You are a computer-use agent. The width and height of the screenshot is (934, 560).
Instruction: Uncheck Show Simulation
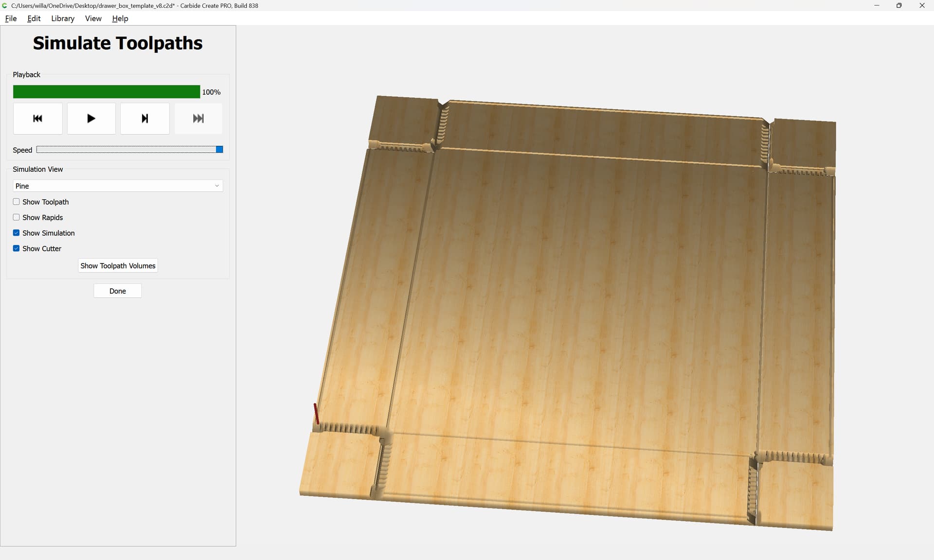pos(17,233)
